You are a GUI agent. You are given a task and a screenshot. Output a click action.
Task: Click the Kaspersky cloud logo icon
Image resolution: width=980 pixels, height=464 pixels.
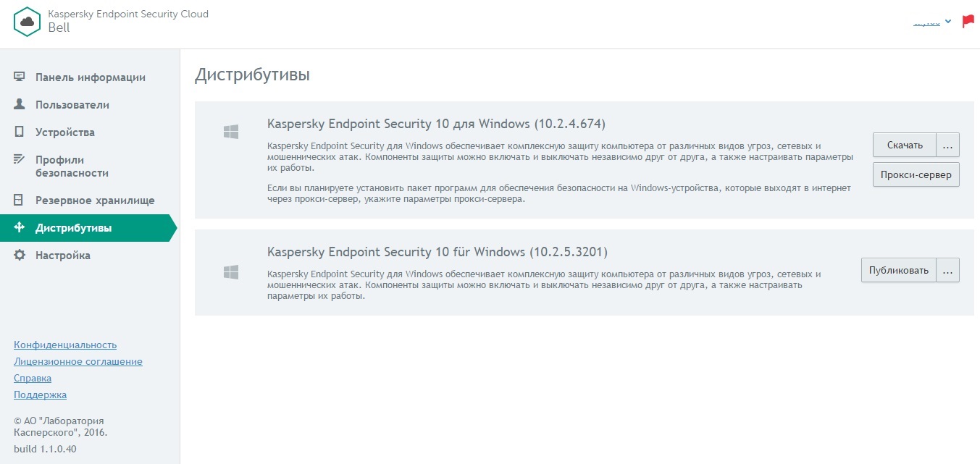pyautogui.click(x=28, y=22)
